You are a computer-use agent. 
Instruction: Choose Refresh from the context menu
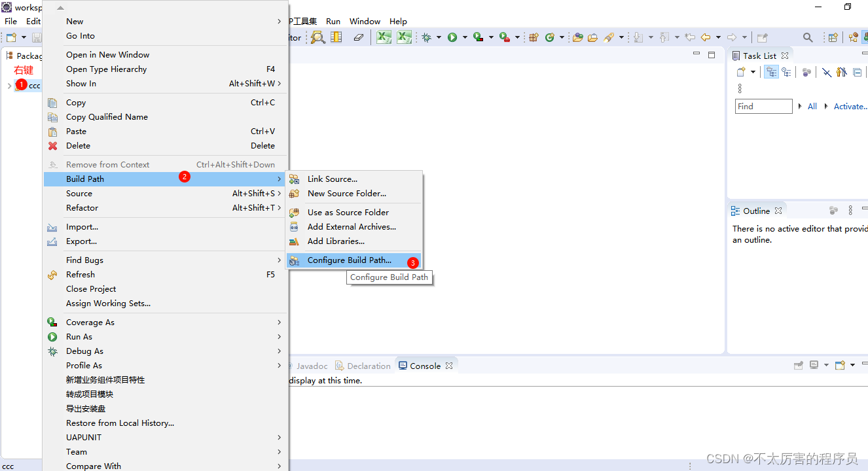164,275
